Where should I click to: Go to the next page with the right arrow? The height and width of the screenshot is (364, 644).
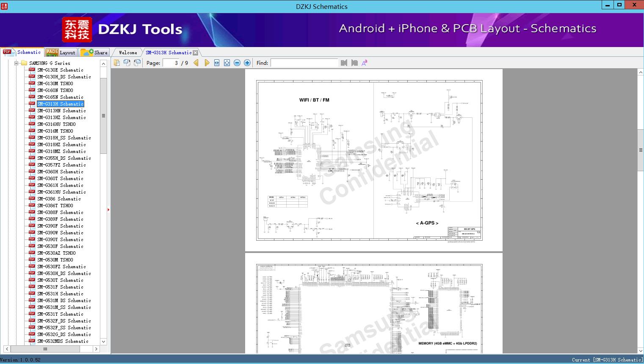[207, 63]
